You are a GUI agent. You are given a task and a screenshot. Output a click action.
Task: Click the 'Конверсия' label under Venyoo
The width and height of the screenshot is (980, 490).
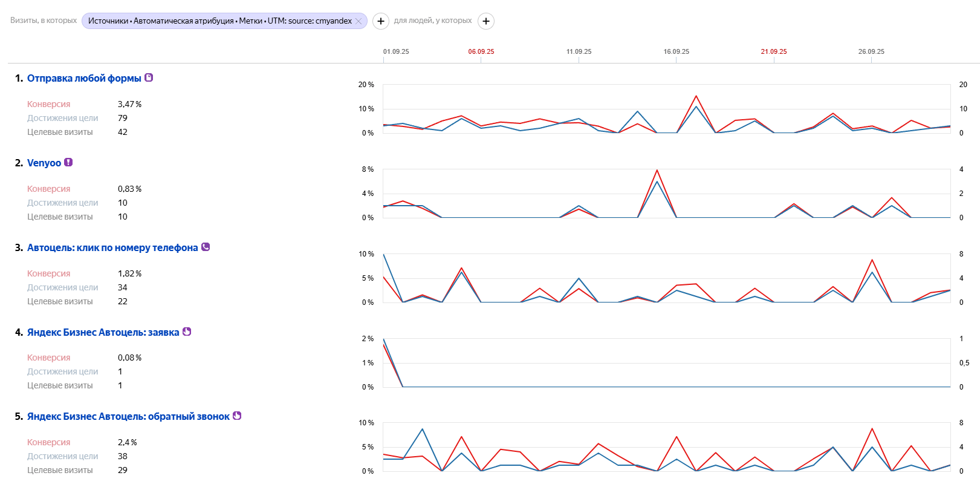[x=48, y=189]
